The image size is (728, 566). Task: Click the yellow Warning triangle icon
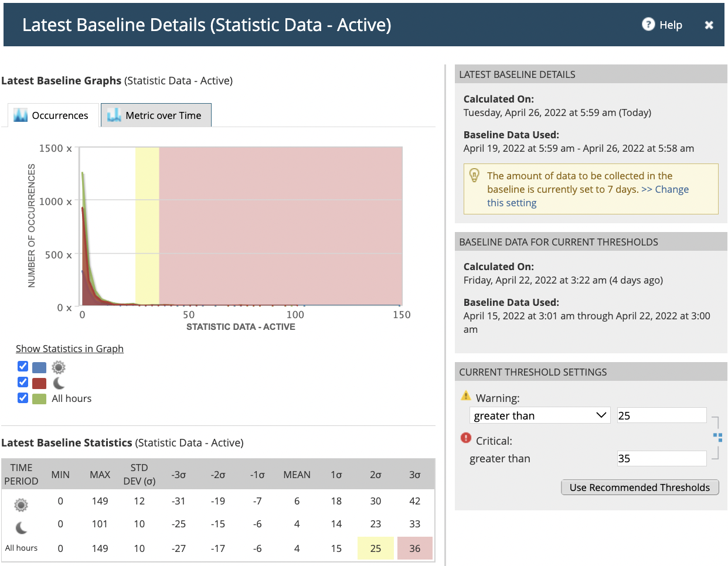[466, 396]
